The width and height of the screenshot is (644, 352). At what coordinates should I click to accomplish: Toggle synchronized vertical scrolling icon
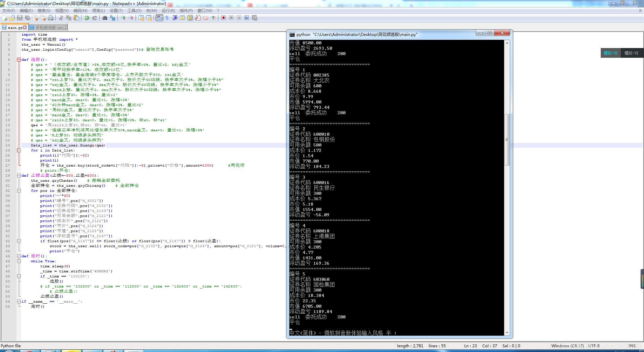(141, 18)
